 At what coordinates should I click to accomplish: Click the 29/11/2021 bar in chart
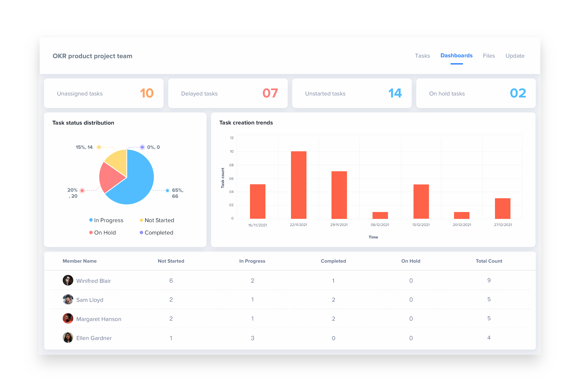[339, 195]
